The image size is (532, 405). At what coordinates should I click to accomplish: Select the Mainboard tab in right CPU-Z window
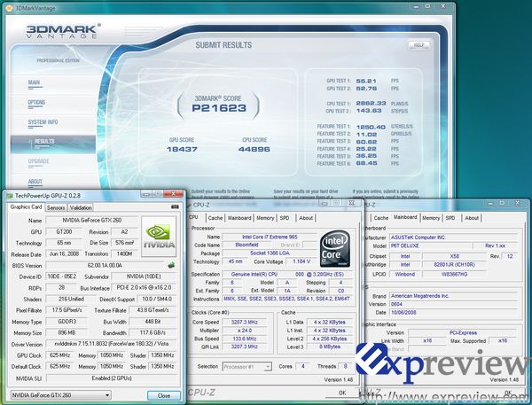[x=405, y=217]
